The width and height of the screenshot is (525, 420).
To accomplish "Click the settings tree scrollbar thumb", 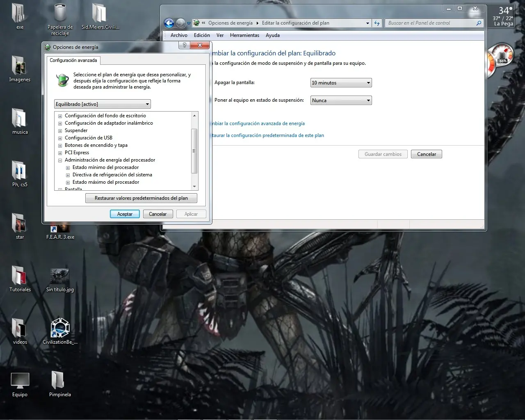I will [x=194, y=151].
